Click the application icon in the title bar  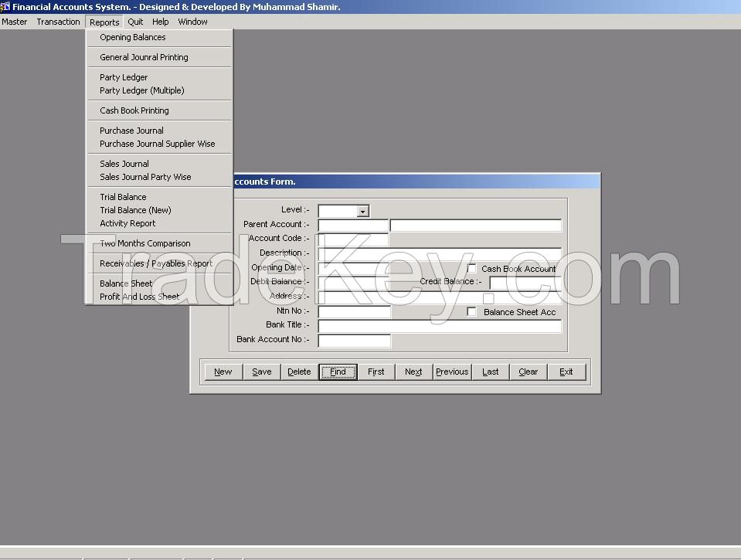tap(6, 6)
